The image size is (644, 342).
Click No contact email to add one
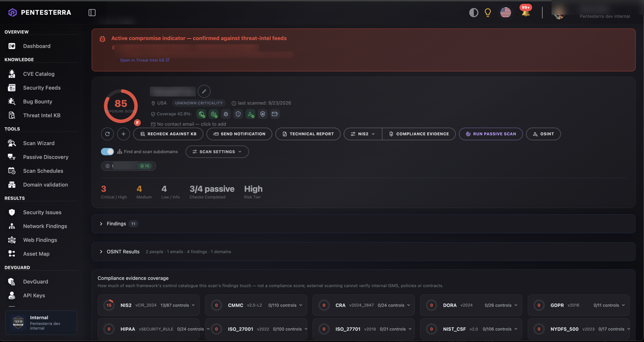pos(188,124)
